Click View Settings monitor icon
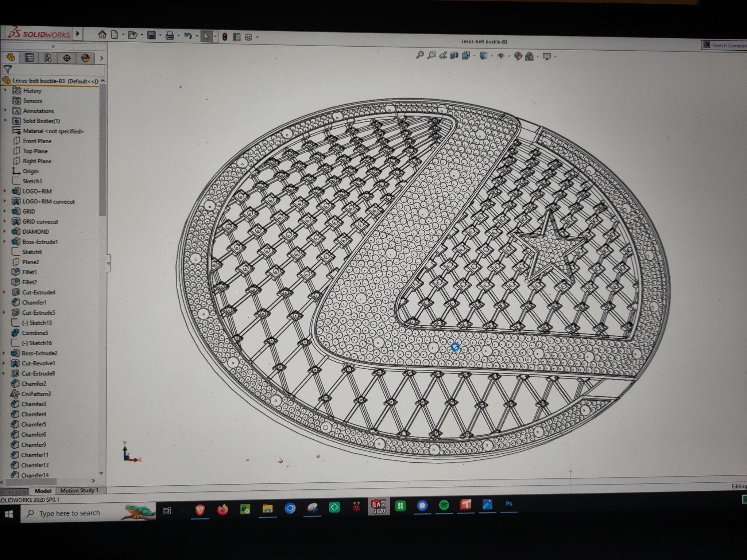The height and width of the screenshot is (560, 747). click(547, 56)
